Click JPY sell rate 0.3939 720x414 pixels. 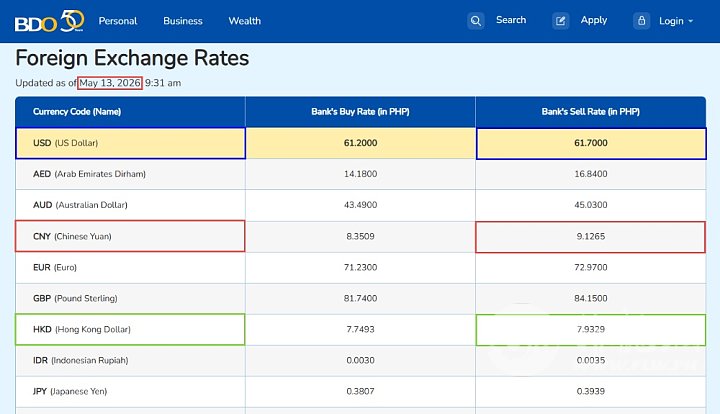tap(591, 392)
